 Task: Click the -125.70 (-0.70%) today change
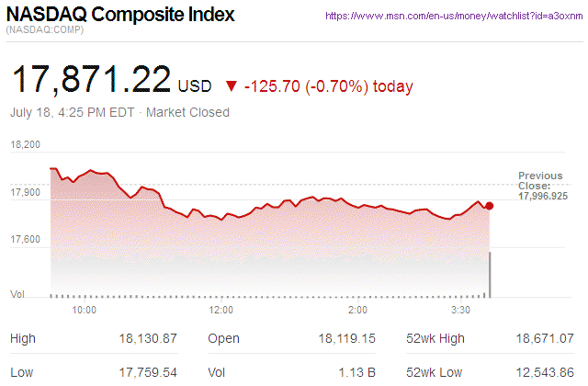click(x=328, y=86)
